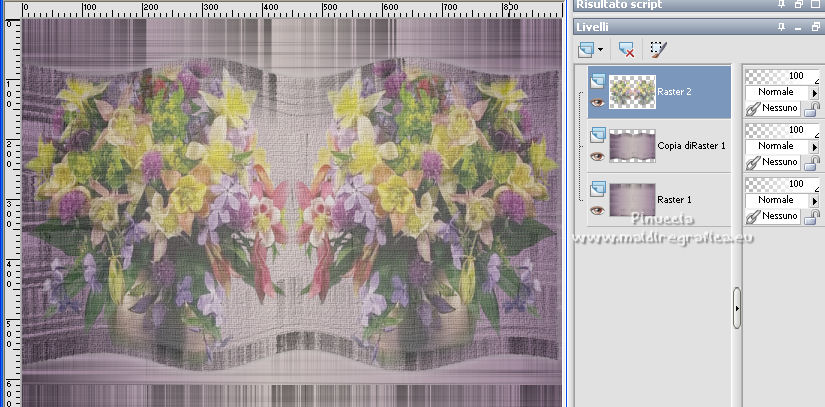
Task: Click the chain link icon of Copia diRaster 1
Action: point(753,162)
